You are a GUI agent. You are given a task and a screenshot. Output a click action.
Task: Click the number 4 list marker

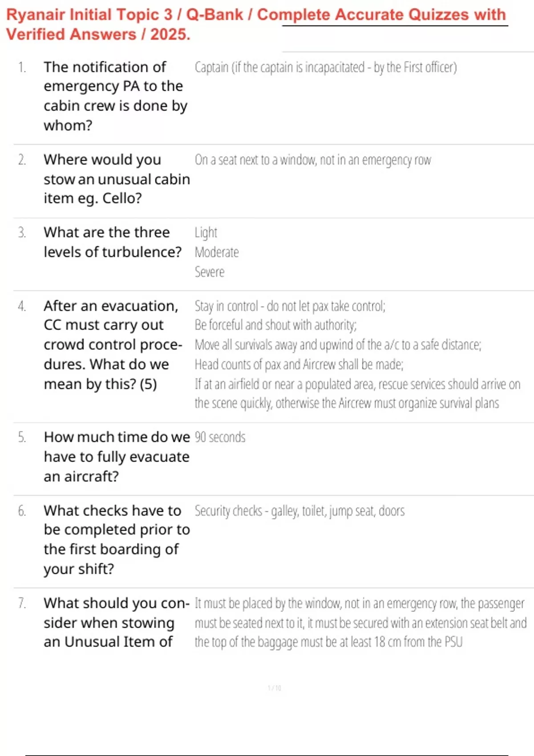(x=22, y=306)
